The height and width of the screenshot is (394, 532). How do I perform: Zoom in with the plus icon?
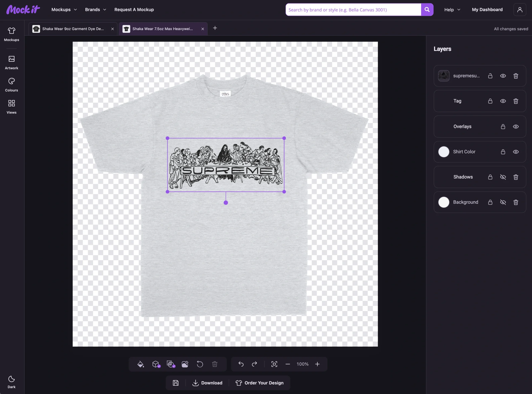(x=317, y=364)
